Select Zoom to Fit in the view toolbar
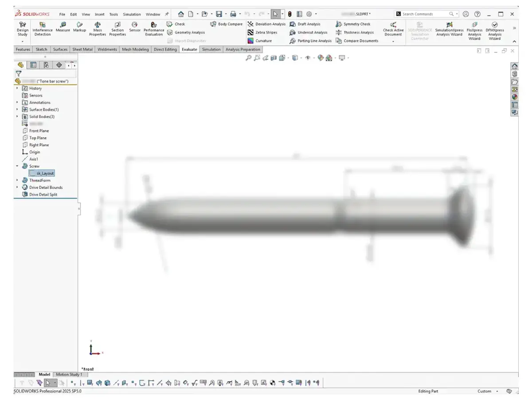 pyautogui.click(x=249, y=58)
